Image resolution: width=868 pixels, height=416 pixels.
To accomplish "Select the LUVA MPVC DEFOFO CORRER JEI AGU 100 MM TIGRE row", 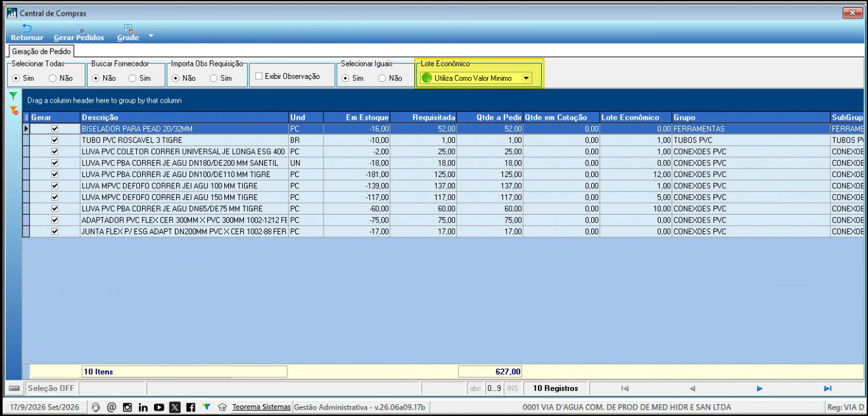I will pos(443,186).
